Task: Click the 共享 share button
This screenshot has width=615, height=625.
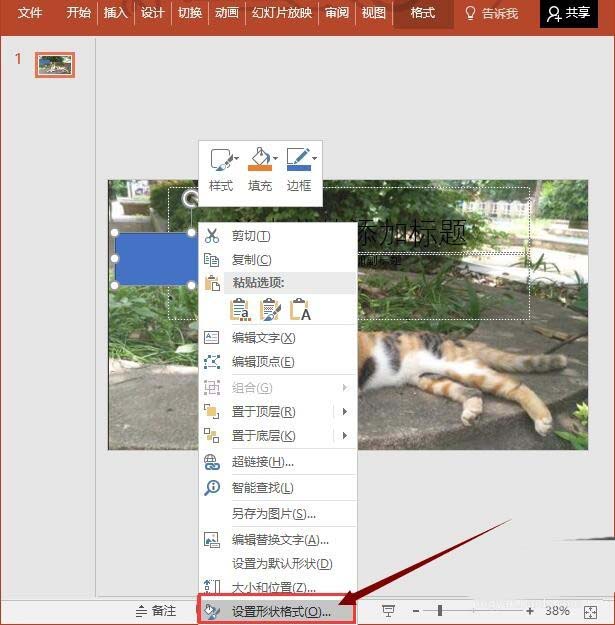Action: (569, 13)
